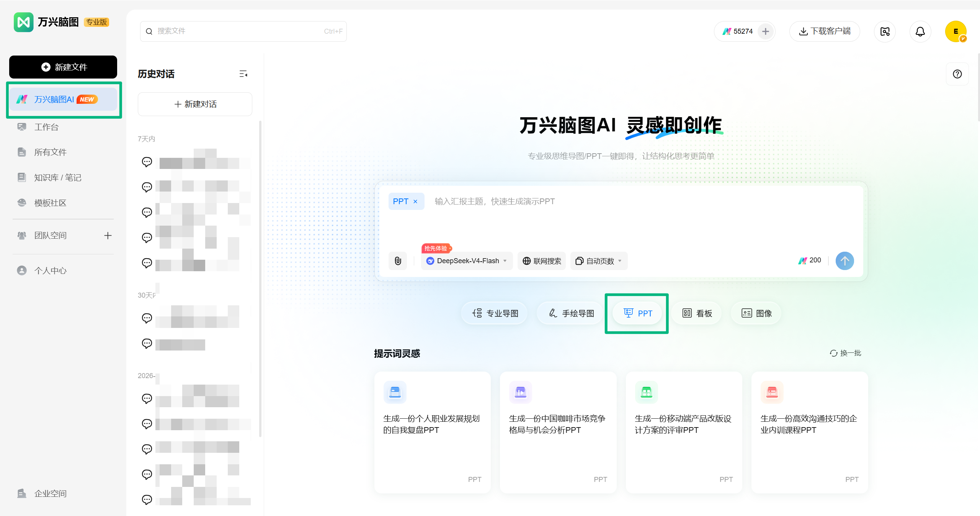Open 万兴脑图AI in sidebar
Image resolution: width=980 pixels, height=516 pixels.
pyautogui.click(x=63, y=99)
